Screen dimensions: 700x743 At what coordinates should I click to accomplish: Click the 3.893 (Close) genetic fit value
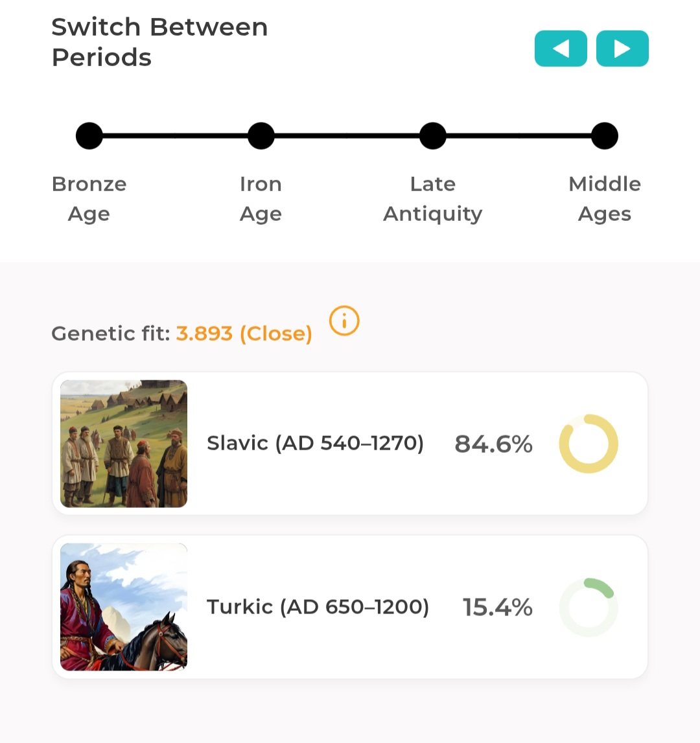pos(244,334)
